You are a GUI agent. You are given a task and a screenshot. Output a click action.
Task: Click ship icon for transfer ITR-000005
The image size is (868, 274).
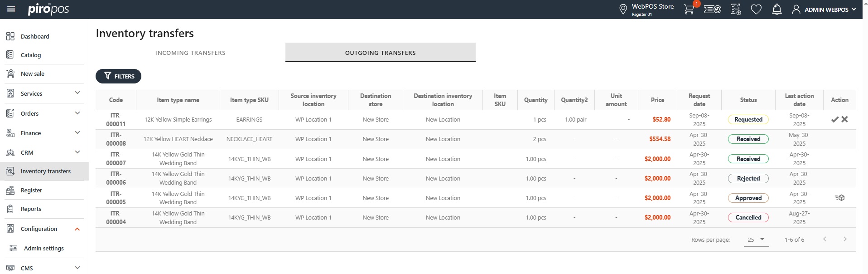[839, 198]
